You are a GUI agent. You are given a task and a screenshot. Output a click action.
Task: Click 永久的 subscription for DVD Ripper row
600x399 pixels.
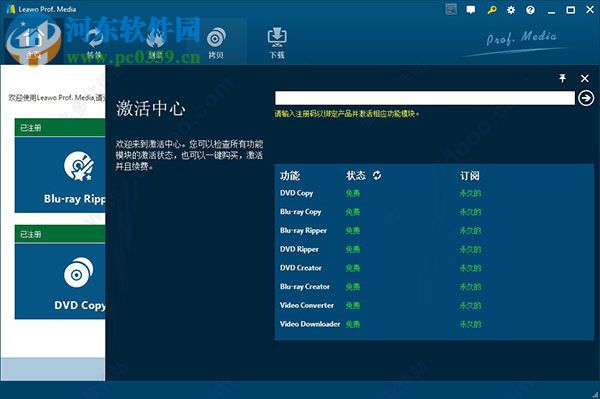470,249
